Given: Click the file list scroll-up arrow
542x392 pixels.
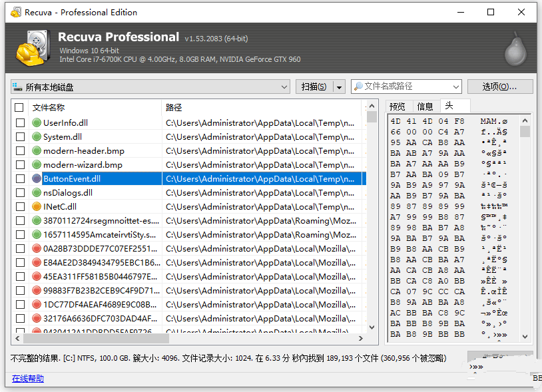Looking at the screenshot, I should [x=372, y=106].
